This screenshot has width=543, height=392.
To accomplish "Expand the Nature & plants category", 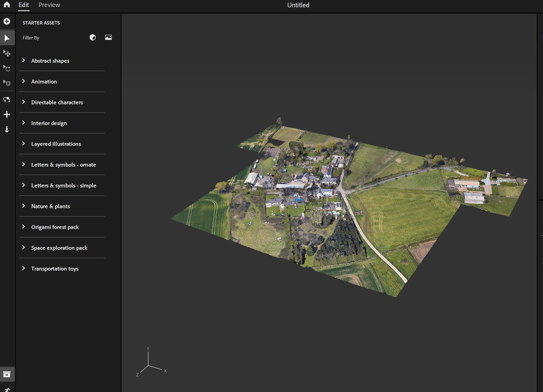I will click(50, 206).
